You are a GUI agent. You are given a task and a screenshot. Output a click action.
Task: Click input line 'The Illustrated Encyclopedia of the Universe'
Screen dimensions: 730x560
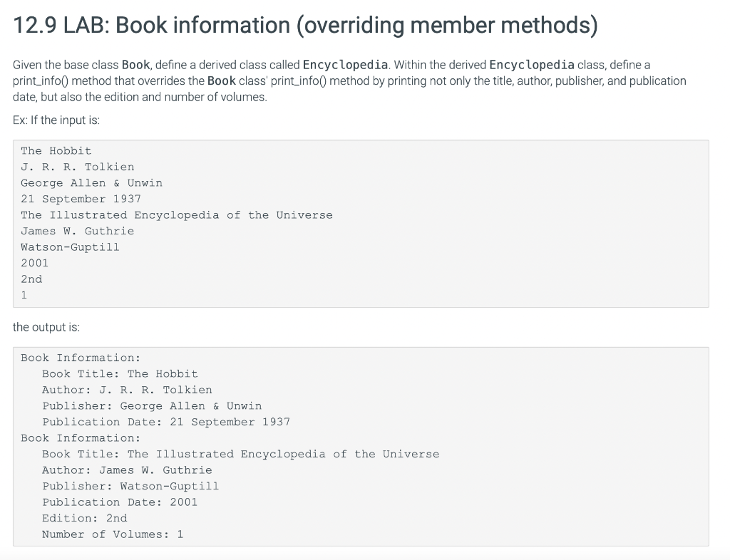pyautogui.click(x=177, y=215)
